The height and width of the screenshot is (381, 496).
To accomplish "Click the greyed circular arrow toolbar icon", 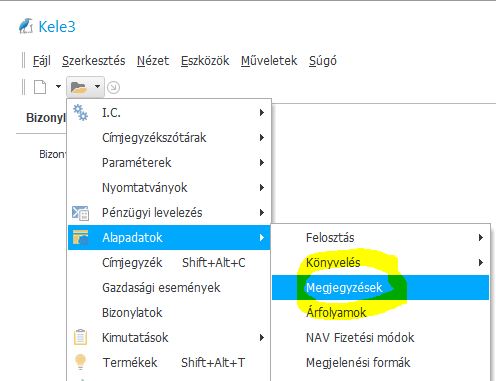I will coord(113,88).
